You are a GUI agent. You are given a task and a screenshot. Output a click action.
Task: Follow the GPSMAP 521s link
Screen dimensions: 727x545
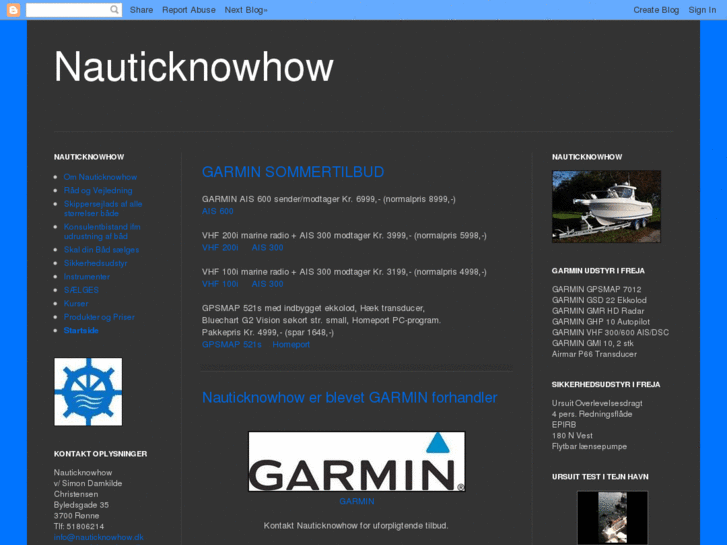231,344
